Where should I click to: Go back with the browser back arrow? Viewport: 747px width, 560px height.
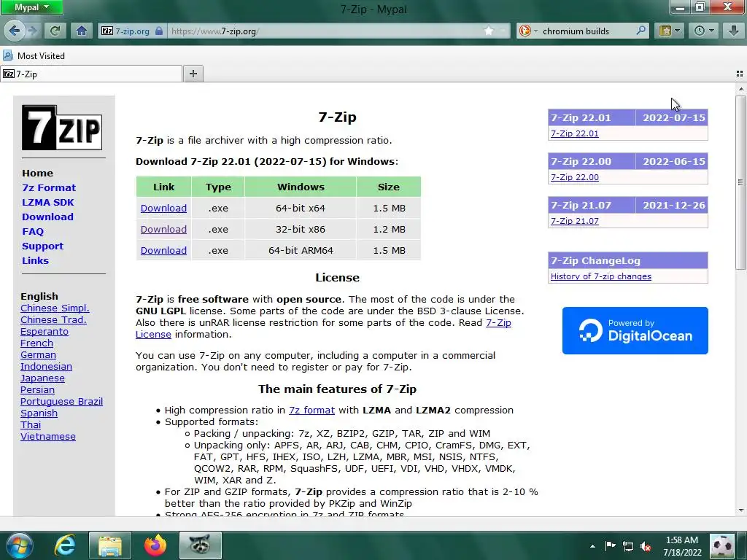click(x=14, y=31)
